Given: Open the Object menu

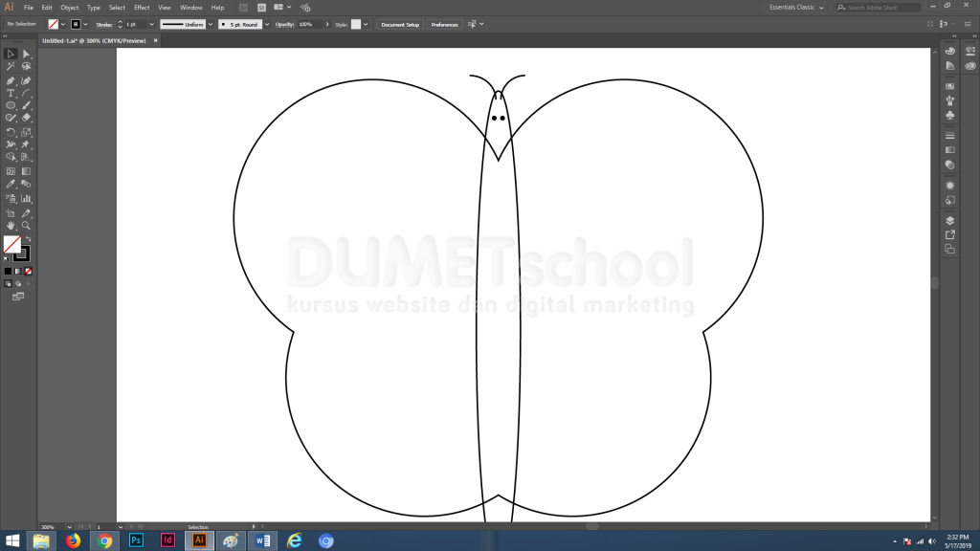Looking at the screenshot, I should coord(69,8).
